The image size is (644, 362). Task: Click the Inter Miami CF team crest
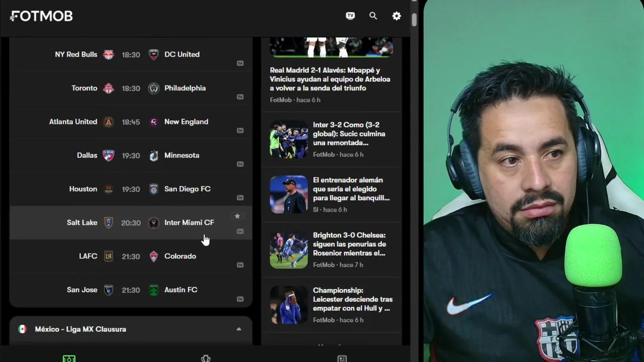[153, 223]
